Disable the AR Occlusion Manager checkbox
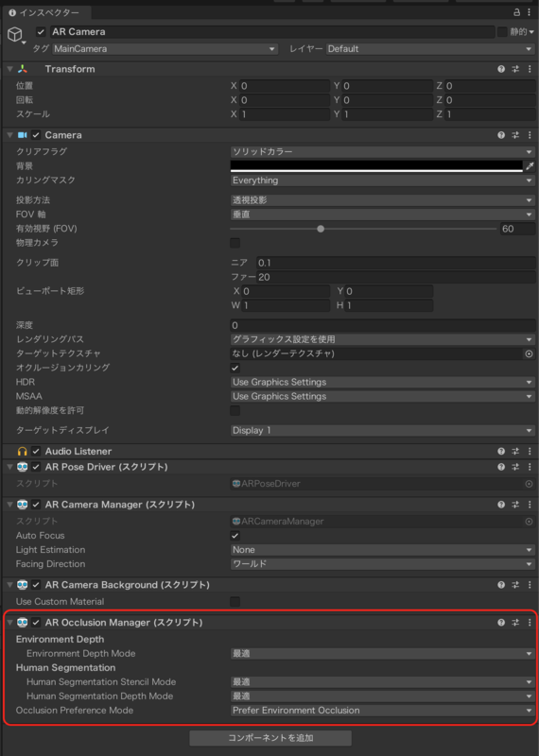 point(36,623)
